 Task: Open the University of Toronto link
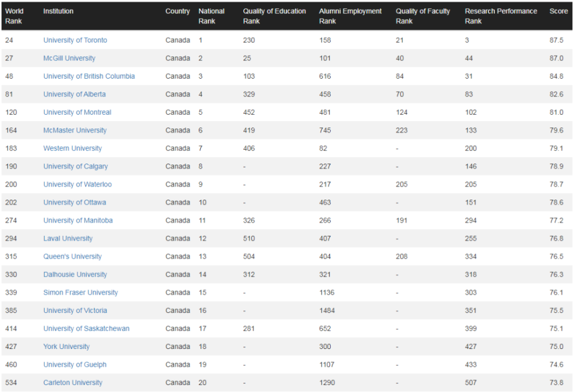coord(75,40)
